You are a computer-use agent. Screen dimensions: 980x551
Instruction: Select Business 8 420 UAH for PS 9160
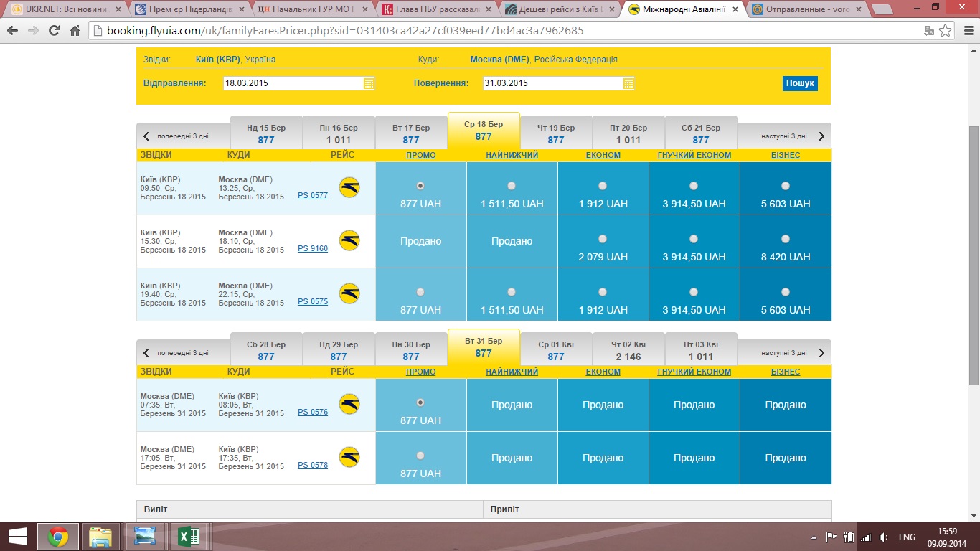[x=786, y=239]
